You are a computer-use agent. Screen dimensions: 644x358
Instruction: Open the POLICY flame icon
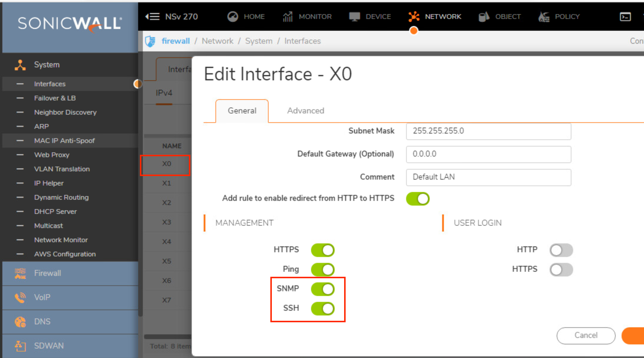pos(543,17)
